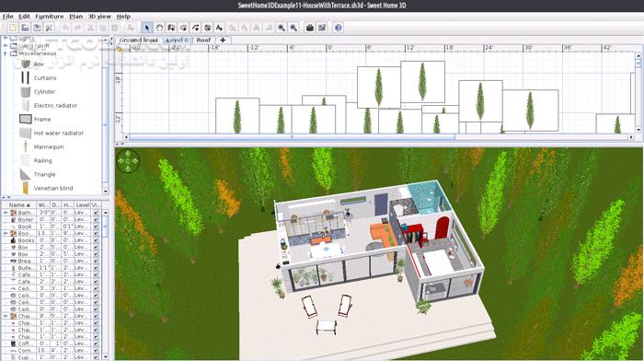Click the plan horizontal scrollbar thumb
Image resolution: width=644 pixels, height=361 pixels.
pyautogui.click(x=292, y=137)
